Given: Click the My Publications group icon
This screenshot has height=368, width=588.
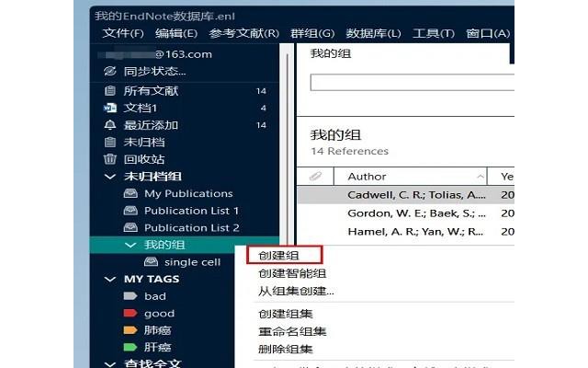Looking at the screenshot, I should click(x=130, y=193).
